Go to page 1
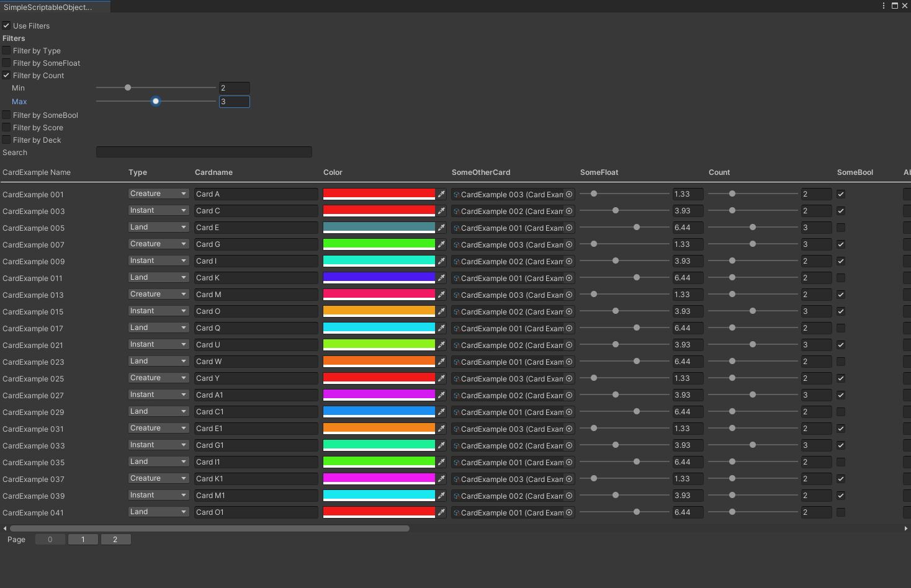Viewport: 911px width, 588px height. click(83, 540)
